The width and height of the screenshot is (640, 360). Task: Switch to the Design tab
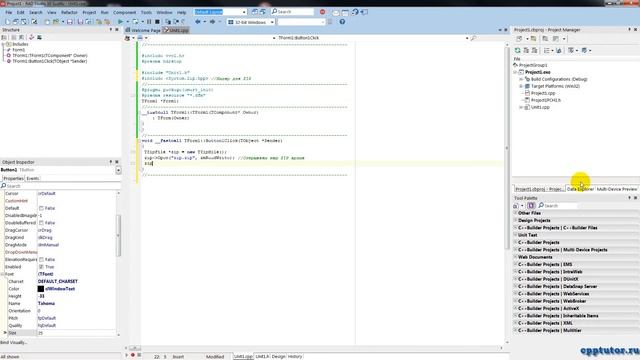coord(278,356)
